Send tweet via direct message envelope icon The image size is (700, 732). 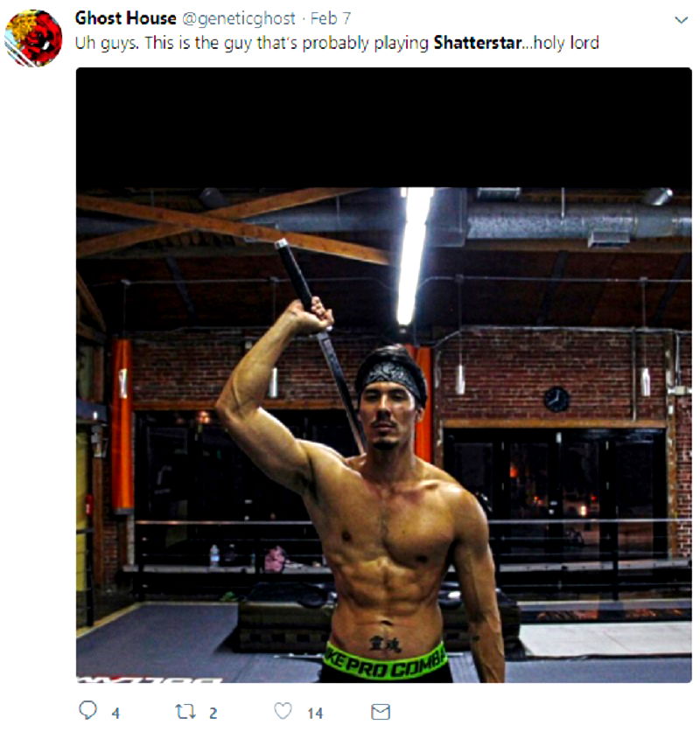380,712
